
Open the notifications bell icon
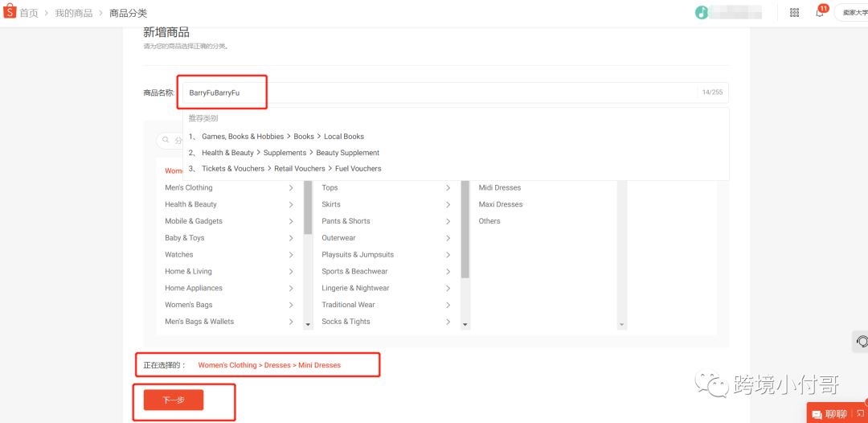click(x=820, y=12)
